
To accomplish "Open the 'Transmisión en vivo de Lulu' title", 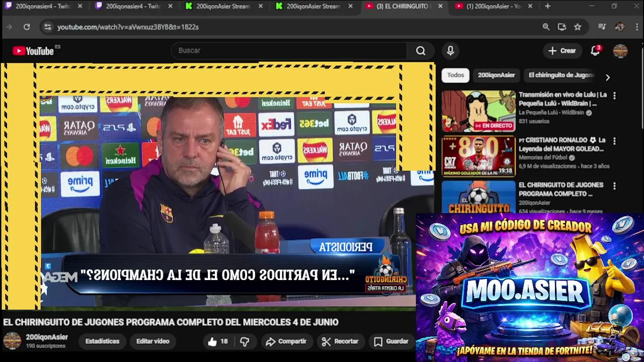I will point(562,99).
